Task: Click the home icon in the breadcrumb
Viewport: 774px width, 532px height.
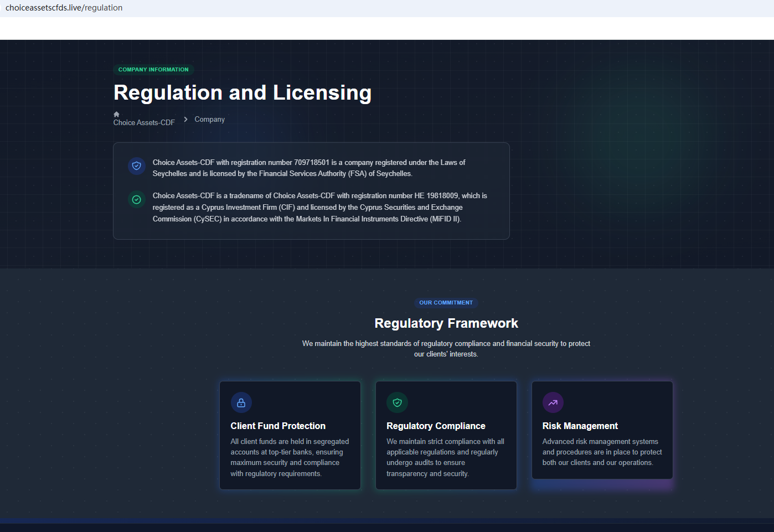Action: (116, 114)
